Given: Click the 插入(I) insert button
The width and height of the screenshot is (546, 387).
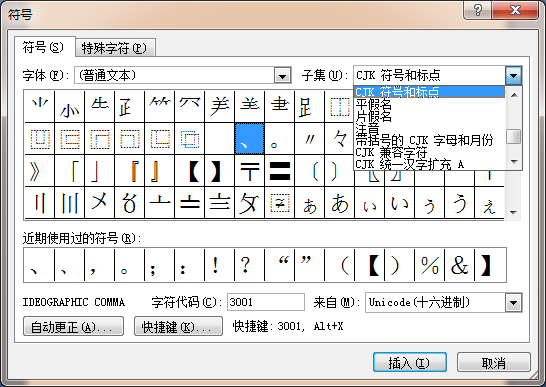Looking at the screenshot, I should tap(410, 363).
